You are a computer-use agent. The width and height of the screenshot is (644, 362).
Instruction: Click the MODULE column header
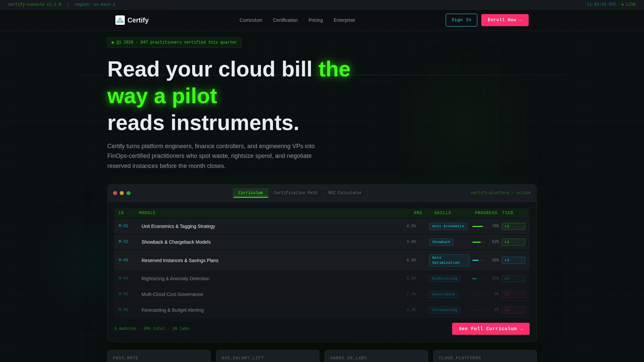(x=147, y=213)
